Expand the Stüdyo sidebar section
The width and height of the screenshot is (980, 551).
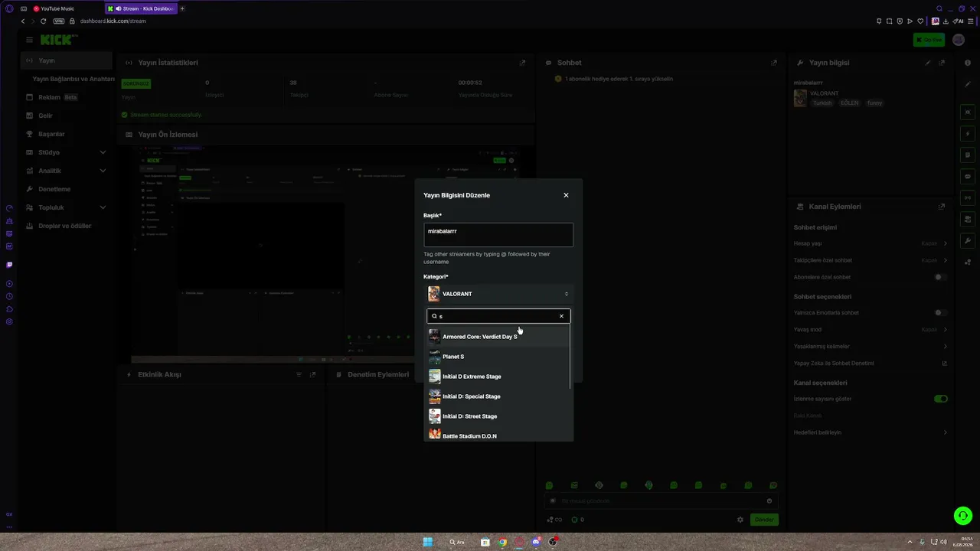point(67,152)
